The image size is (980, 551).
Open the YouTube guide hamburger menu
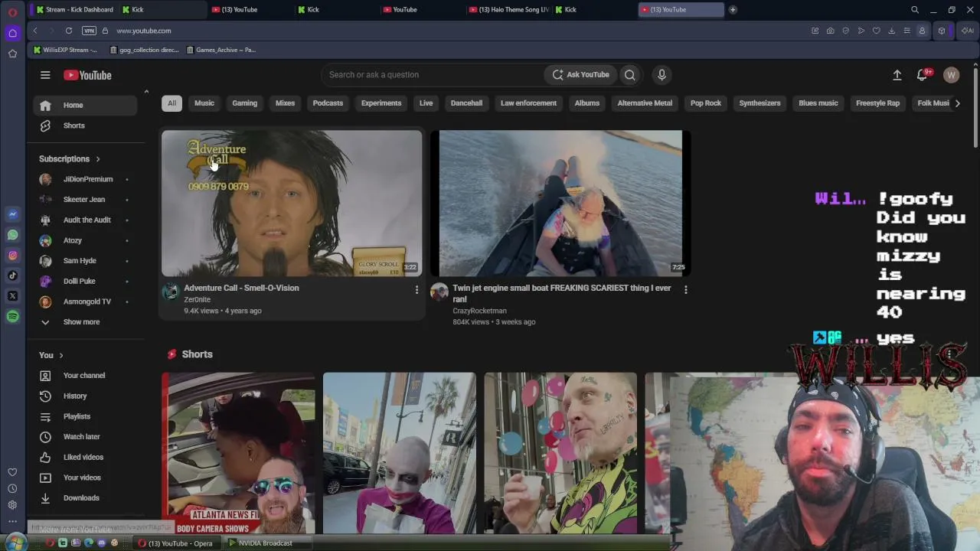pyautogui.click(x=45, y=75)
